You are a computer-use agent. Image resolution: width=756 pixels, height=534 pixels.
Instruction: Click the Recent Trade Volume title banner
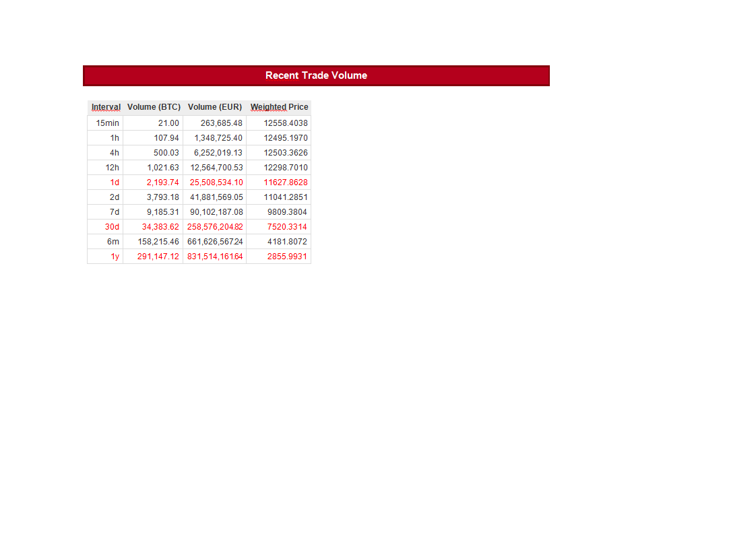[315, 75]
